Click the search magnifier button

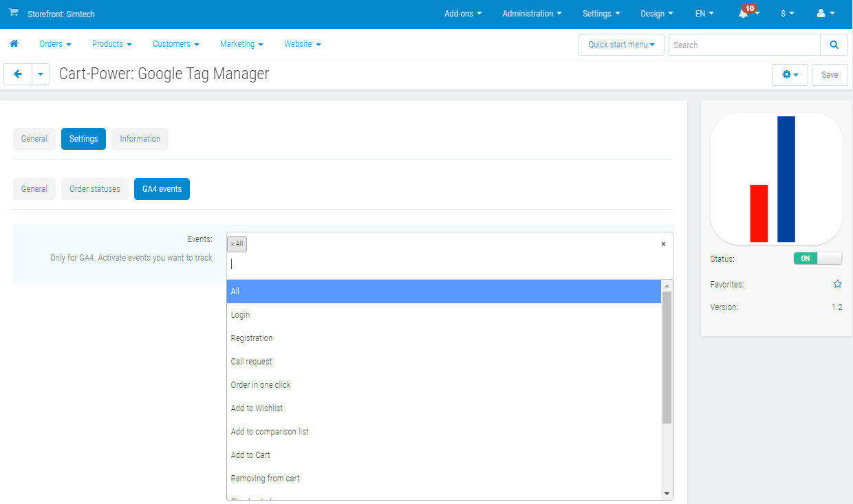(x=834, y=45)
